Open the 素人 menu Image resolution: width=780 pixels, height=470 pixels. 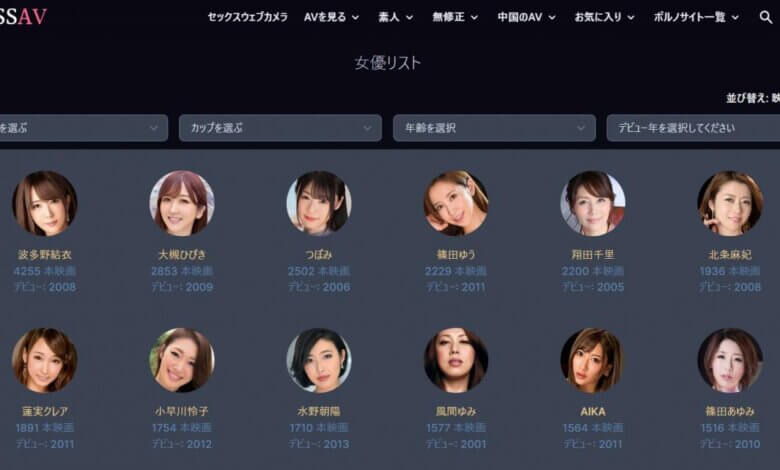coord(395,17)
